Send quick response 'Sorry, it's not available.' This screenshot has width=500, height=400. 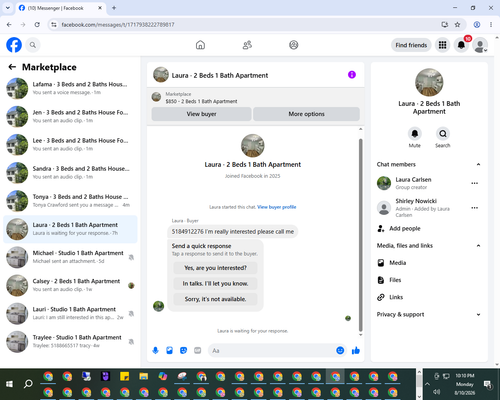[x=215, y=299]
